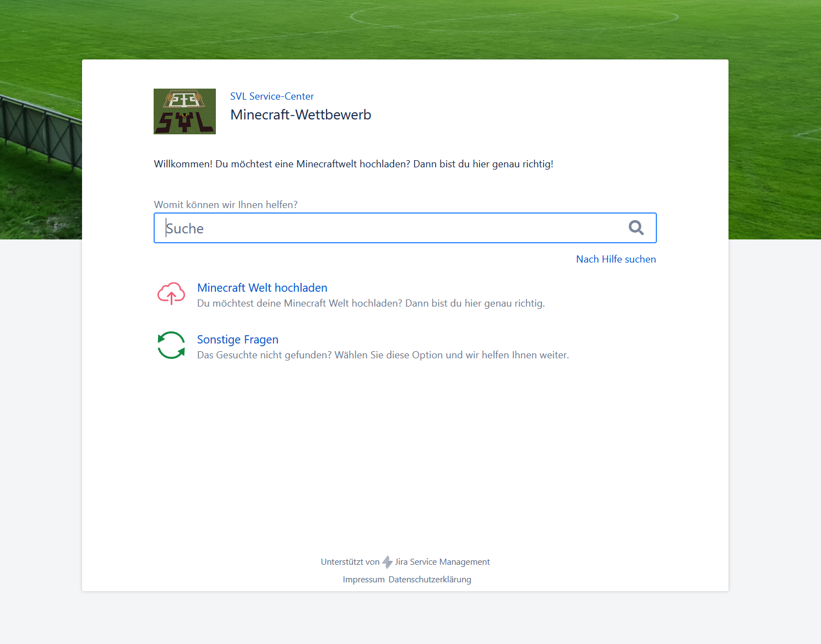
Task: Open the Impressum footer link
Action: pos(363,580)
